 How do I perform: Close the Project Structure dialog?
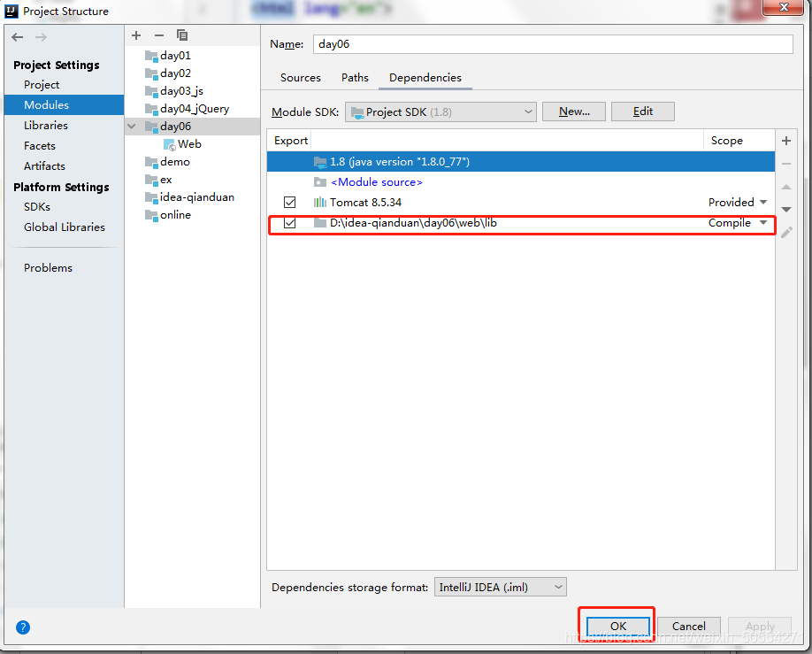tap(784, 7)
